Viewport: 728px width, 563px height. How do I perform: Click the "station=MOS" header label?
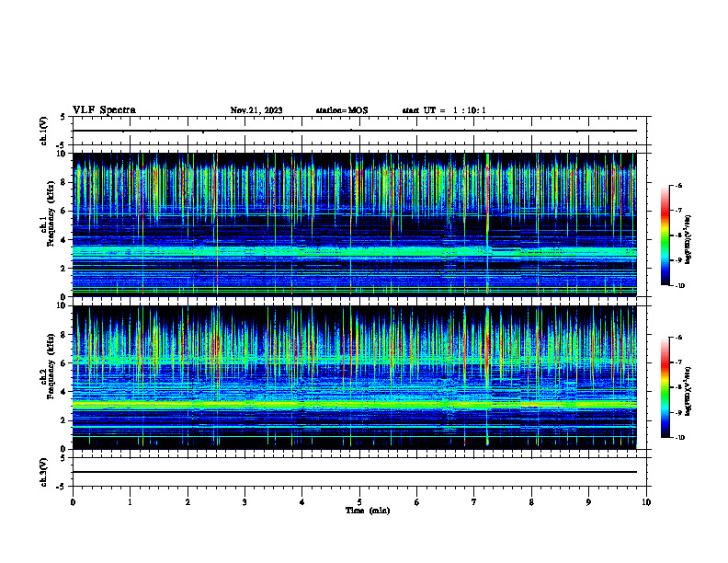[x=342, y=110]
